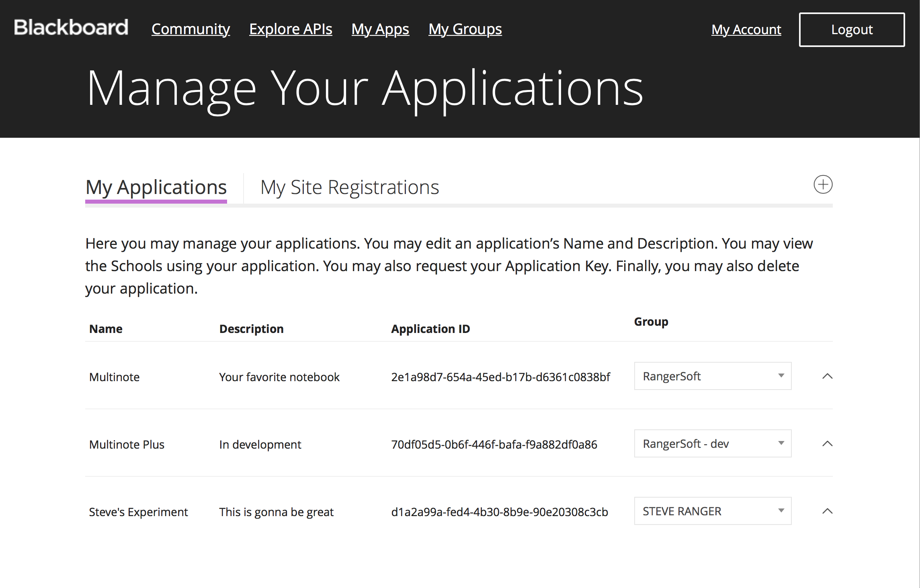Image resolution: width=920 pixels, height=588 pixels.
Task: Click the Logout button
Action: (x=852, y=30)
